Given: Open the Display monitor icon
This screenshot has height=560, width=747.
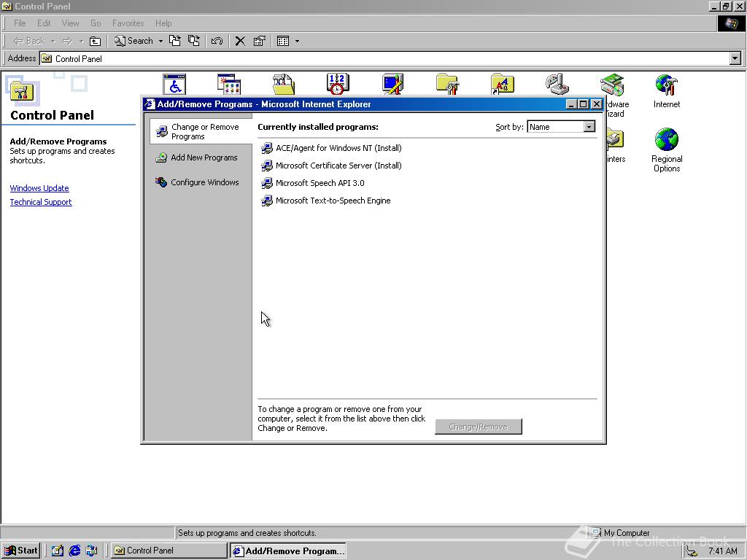Looking at the screenshot, I should pyautogui.click(x=392, y=85).
